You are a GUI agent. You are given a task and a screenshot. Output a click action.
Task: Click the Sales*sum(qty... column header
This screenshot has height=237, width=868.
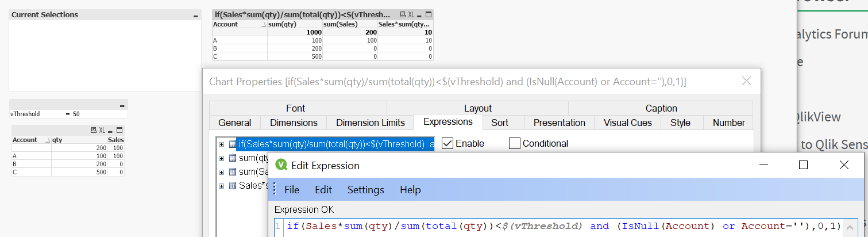(406, 25)
